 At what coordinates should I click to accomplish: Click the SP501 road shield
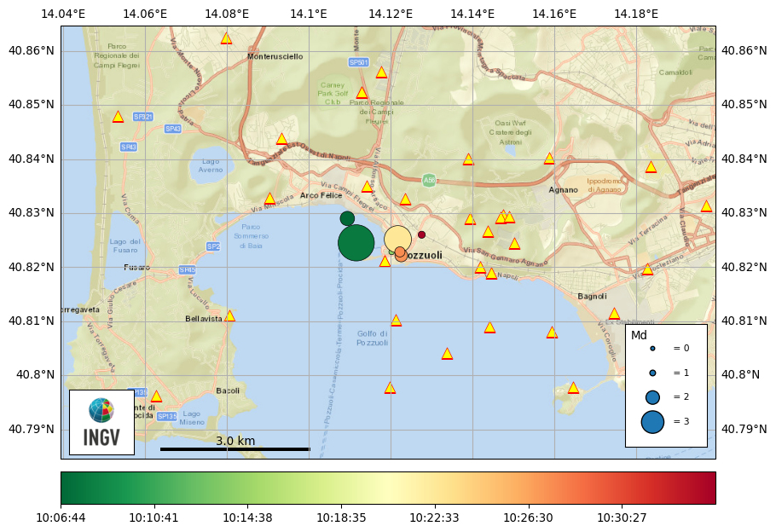tap(359, 62)
